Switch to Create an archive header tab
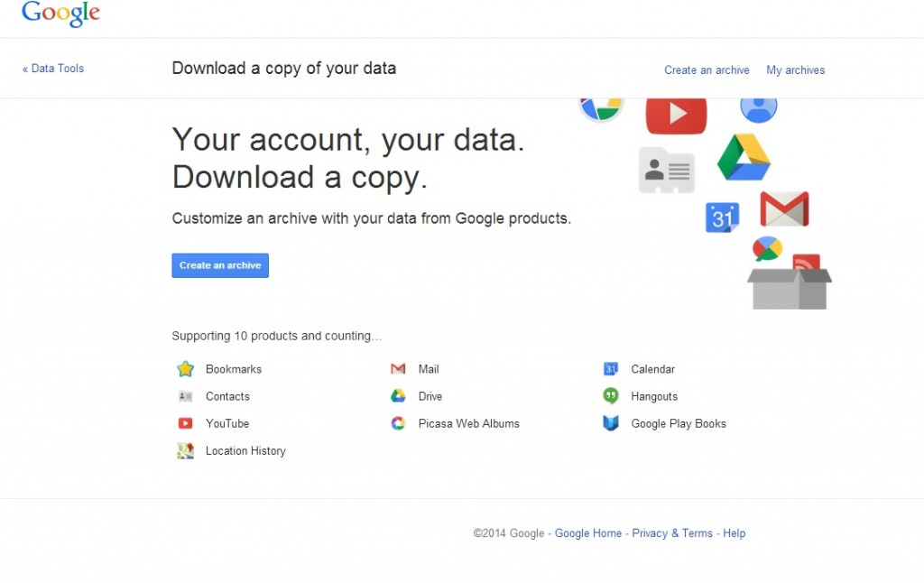 click(707, 70)
